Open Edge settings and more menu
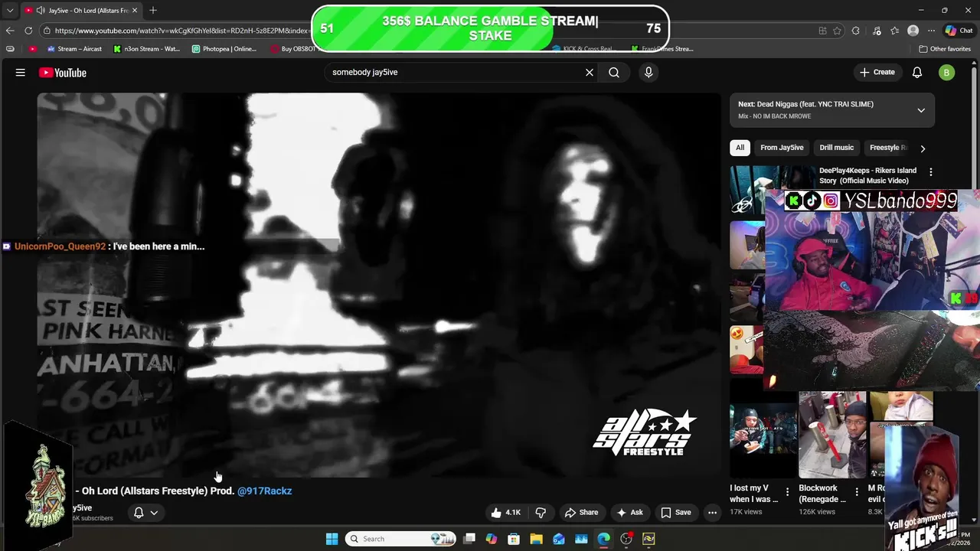This screenshot has height=551, width=980. (931, 31)
